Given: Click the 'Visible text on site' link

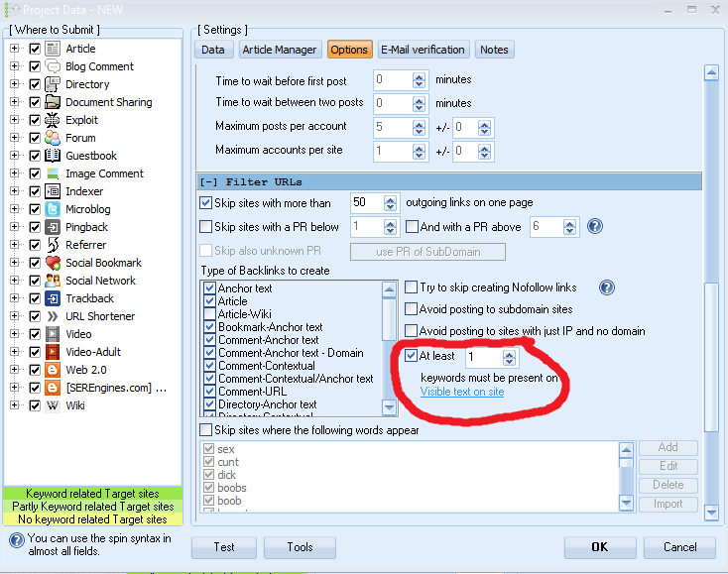Looking at the screenshot, I should pyautogui.click(x=461, y=393).
